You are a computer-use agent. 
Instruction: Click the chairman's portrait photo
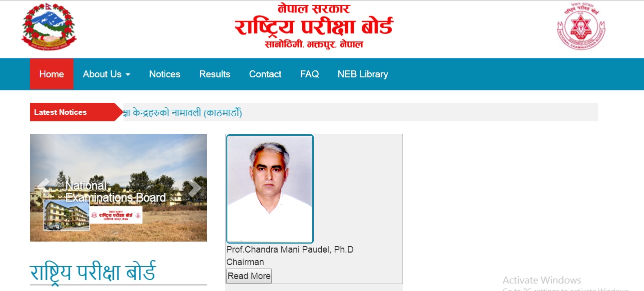(x=270, y=189)
